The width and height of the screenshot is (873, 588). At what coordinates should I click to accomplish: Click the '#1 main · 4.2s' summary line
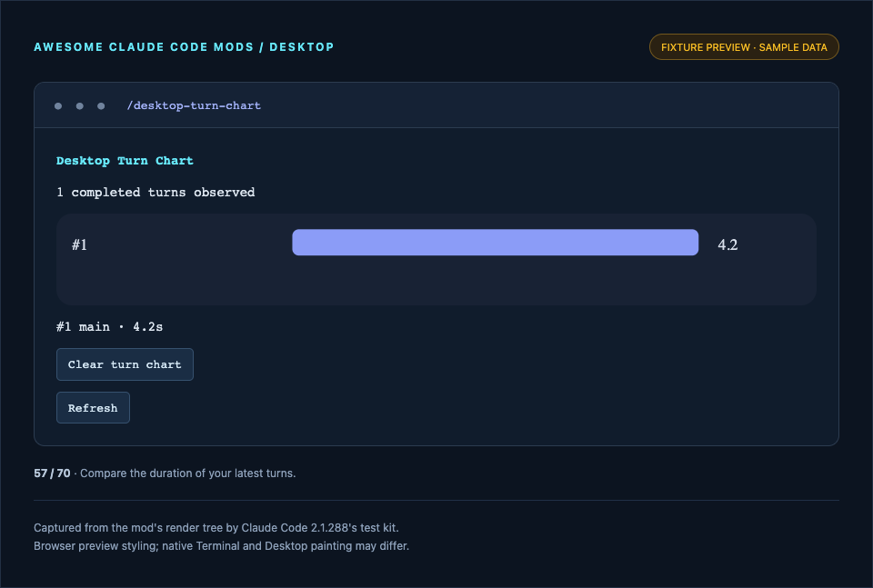(x=110, y=326)
